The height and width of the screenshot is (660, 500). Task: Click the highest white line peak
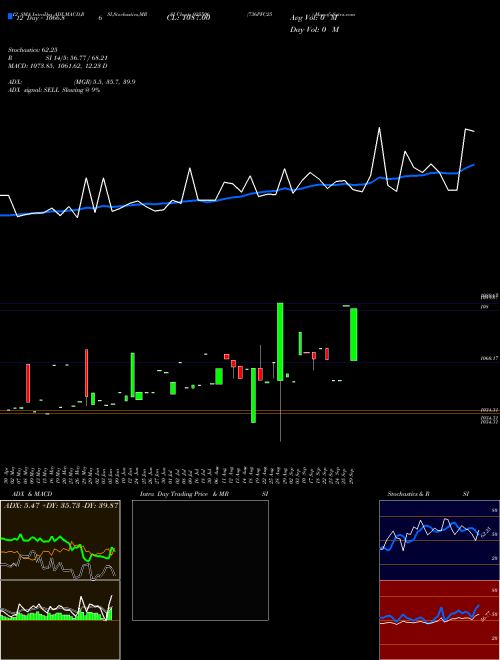(x=380, y=128)
